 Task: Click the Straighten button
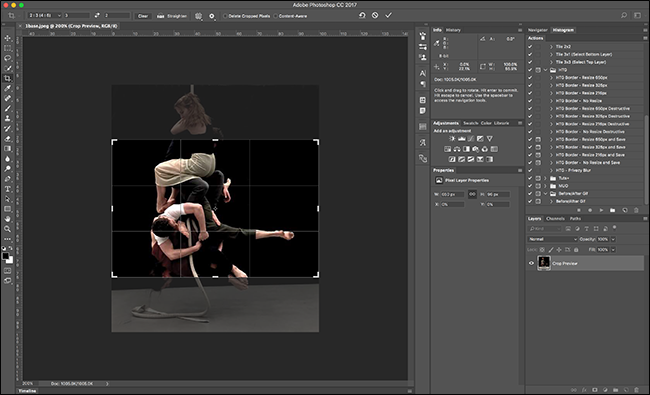[x=172, y=16]
